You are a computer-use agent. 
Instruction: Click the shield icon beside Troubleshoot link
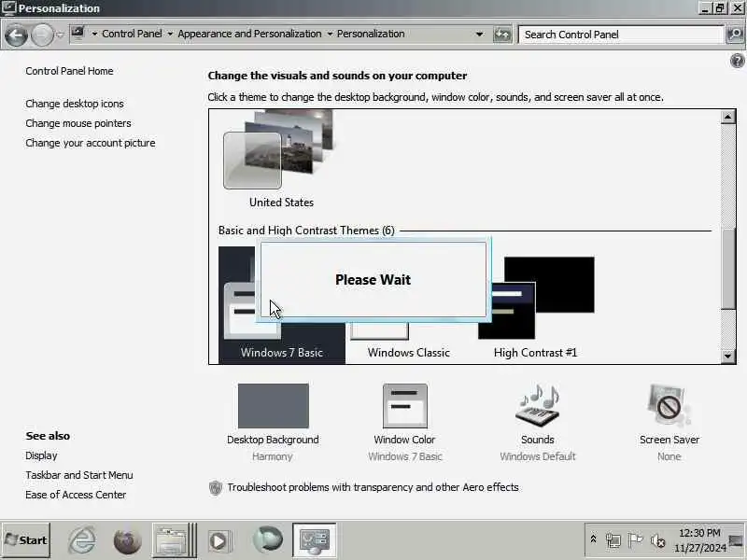(216, 487)
